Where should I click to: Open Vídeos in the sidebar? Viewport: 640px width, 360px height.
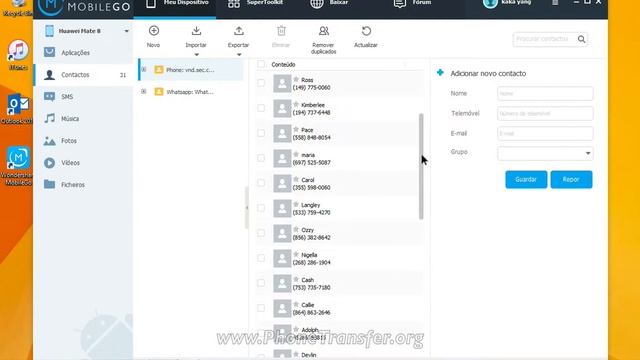pyautogui.click(x=84, y=163)
